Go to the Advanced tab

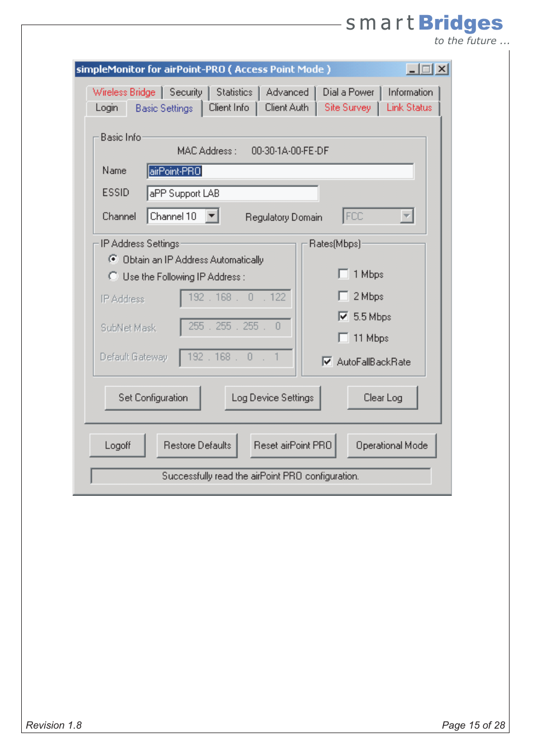tap(287, 92)
